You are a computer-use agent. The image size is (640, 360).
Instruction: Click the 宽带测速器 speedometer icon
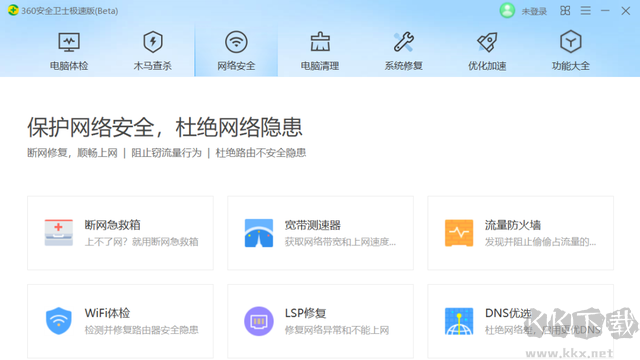[259, 233]
